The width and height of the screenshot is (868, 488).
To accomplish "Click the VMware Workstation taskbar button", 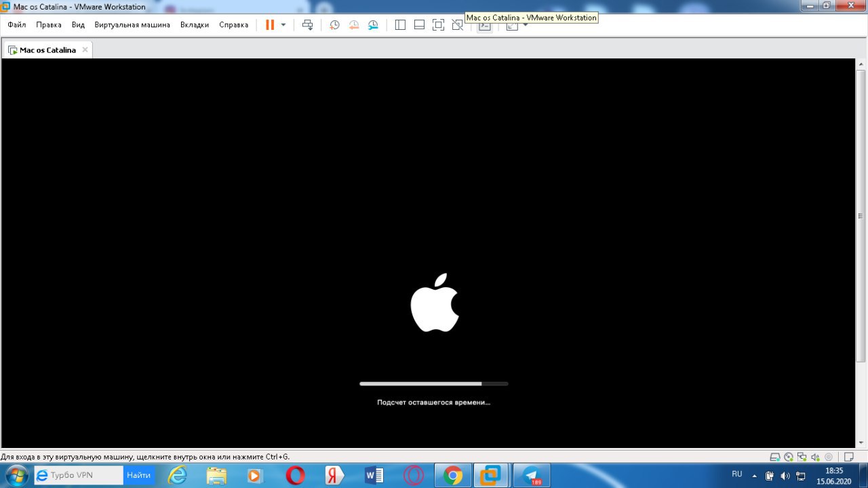I will tap(491, 475).
